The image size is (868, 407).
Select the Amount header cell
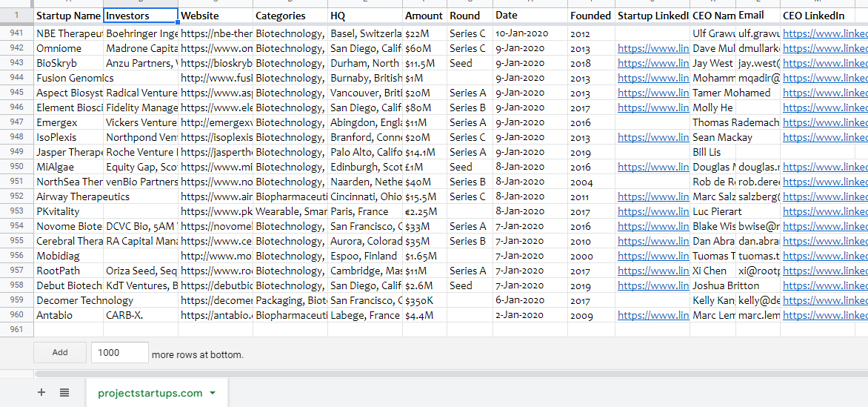pyautogui.click(x=424, y=16)
